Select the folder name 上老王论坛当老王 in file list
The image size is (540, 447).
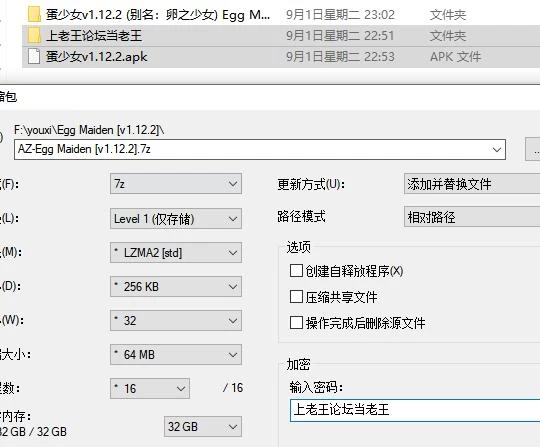(x=94, y=35)
